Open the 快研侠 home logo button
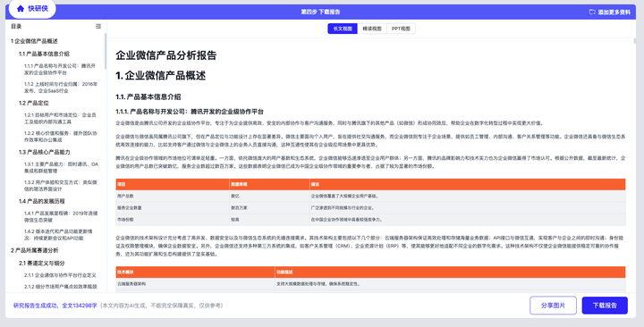 tap(32, 9)
